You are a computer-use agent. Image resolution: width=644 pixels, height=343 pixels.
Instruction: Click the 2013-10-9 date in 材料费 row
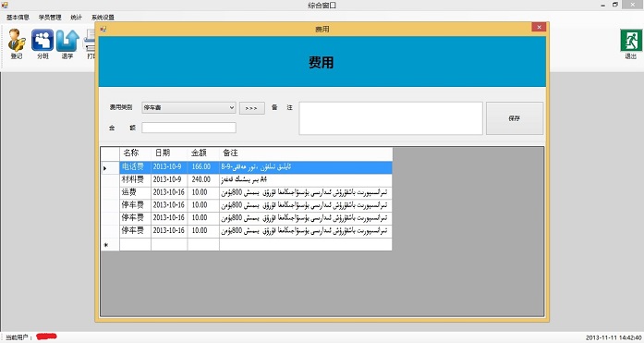[x=169, y=180]
